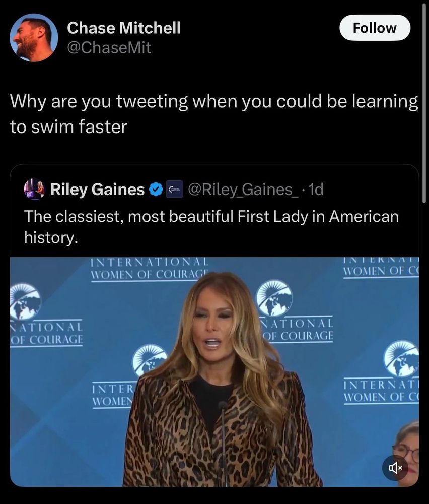Click the Riley Gaines display name
Screen dimensions: 429x504
97,190
